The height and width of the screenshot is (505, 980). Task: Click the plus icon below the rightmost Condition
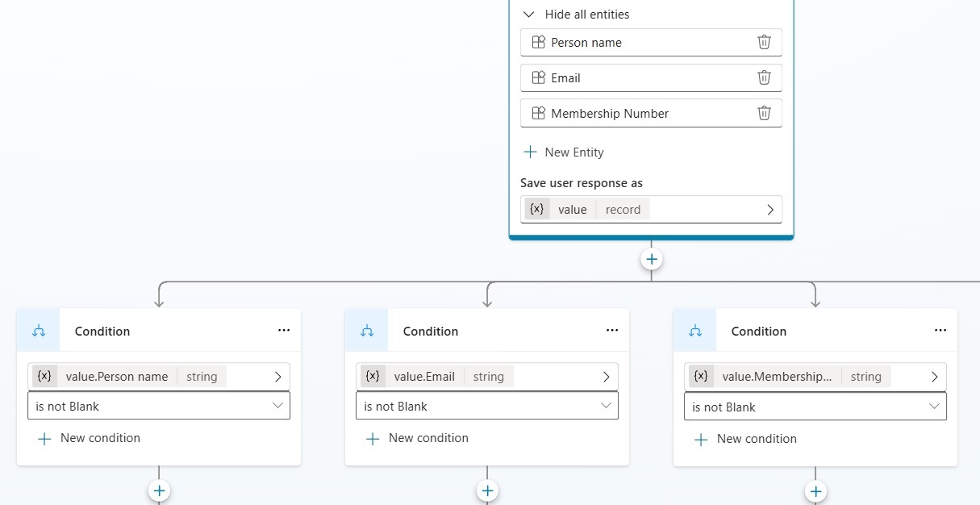(x=815, y=490)
